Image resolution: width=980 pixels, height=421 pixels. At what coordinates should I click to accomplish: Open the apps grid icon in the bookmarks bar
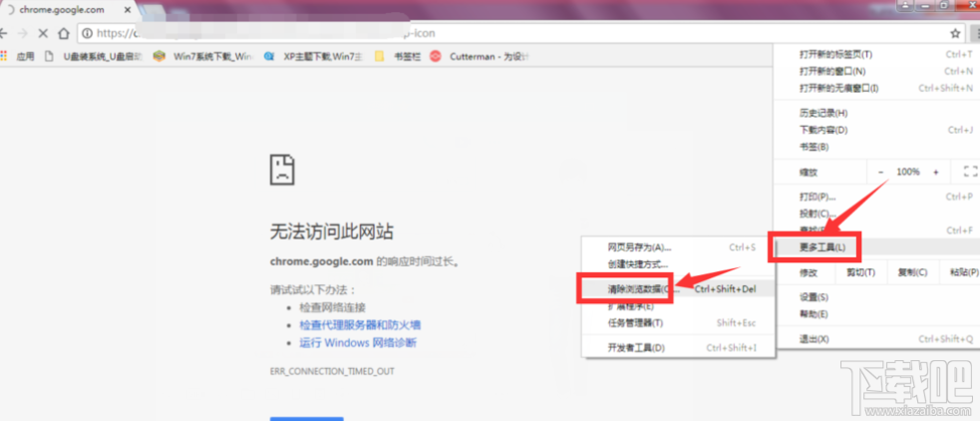[4, 56]
